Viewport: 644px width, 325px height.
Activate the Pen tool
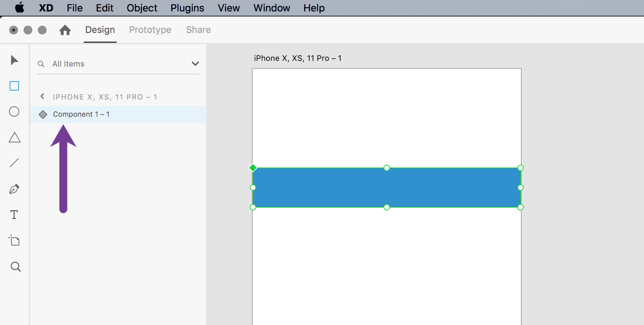pyautogui.click(x=14, y=189)
